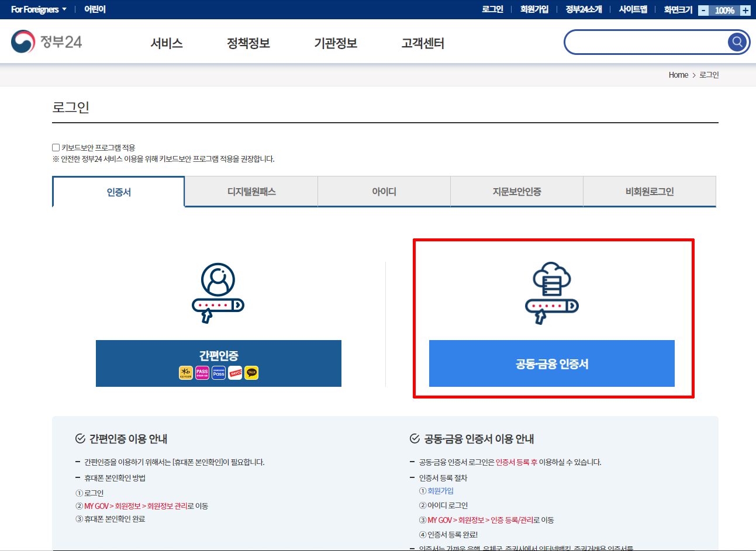This screenshot has width=756, height=551.
Task: Select the 비회원로그인 tab
Action: 650,192
